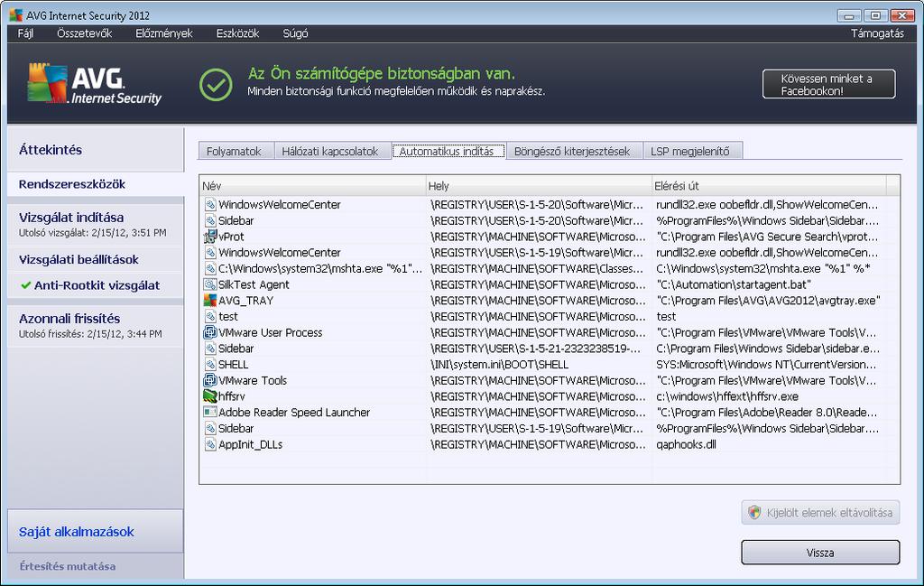Select the Automatikus indítás tab
924x586 pixels.
448,151
